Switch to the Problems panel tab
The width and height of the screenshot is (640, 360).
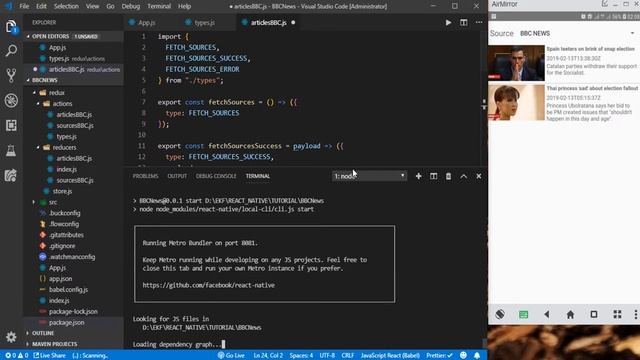[x=145, y=176]
